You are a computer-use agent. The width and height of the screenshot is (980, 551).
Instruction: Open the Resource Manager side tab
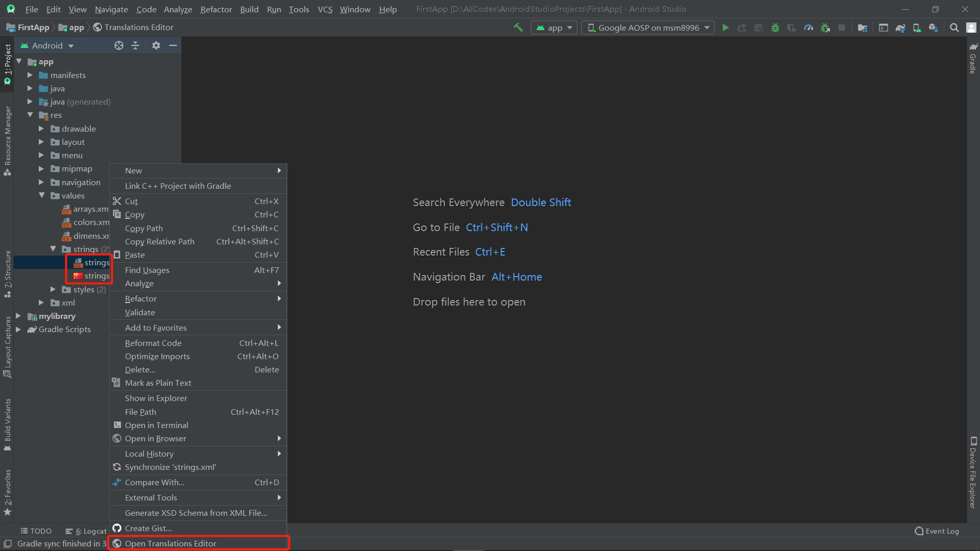(7, 140)
